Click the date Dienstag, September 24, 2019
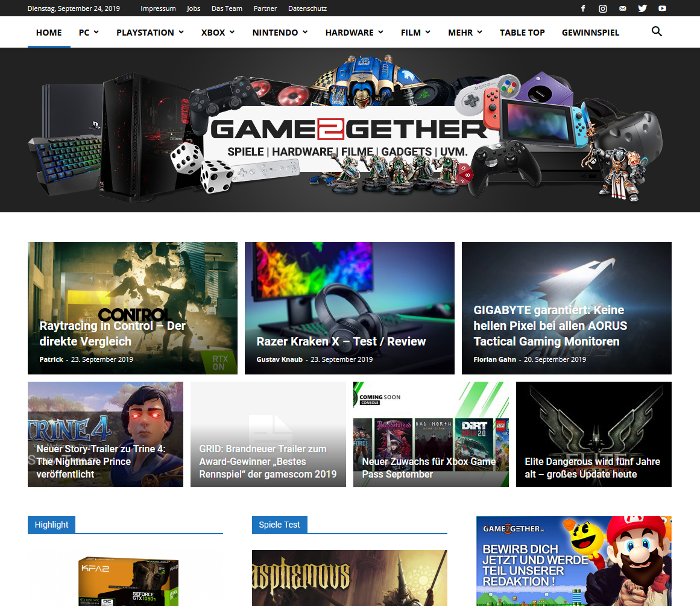The image size is (700, 606). 74,8
